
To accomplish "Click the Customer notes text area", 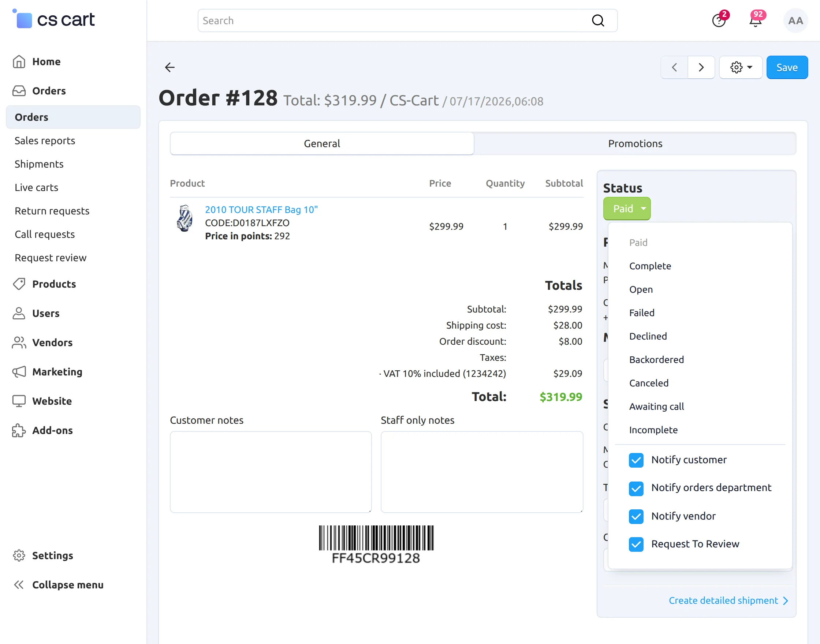I will tap(271, 472).
